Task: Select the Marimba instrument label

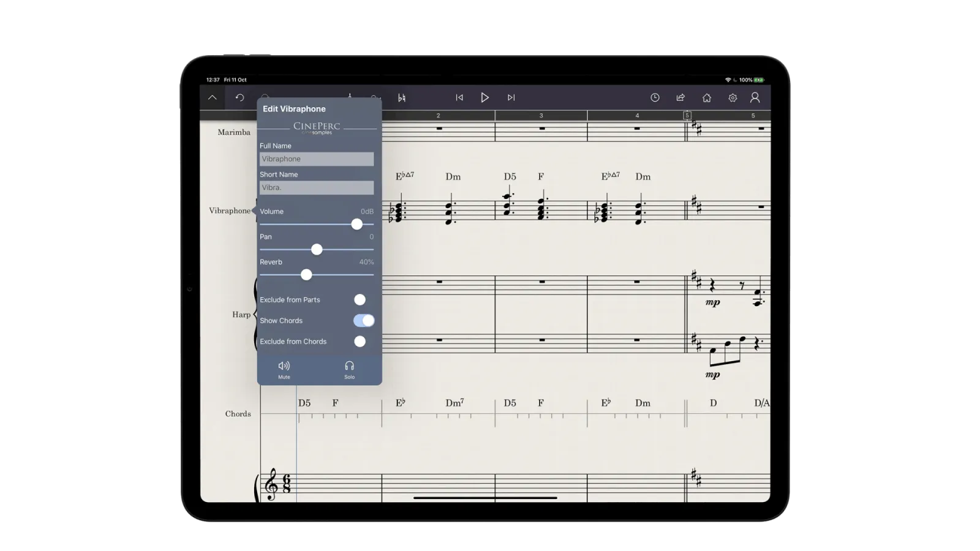Action: 234,132
